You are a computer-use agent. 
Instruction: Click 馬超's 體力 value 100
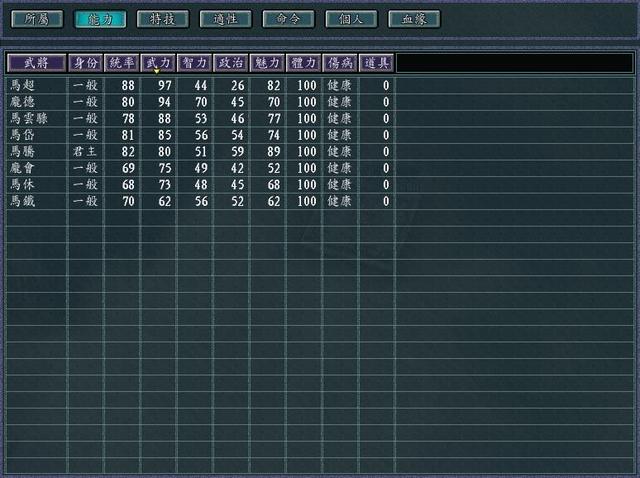pyautogui.click(x=307, y=85)
